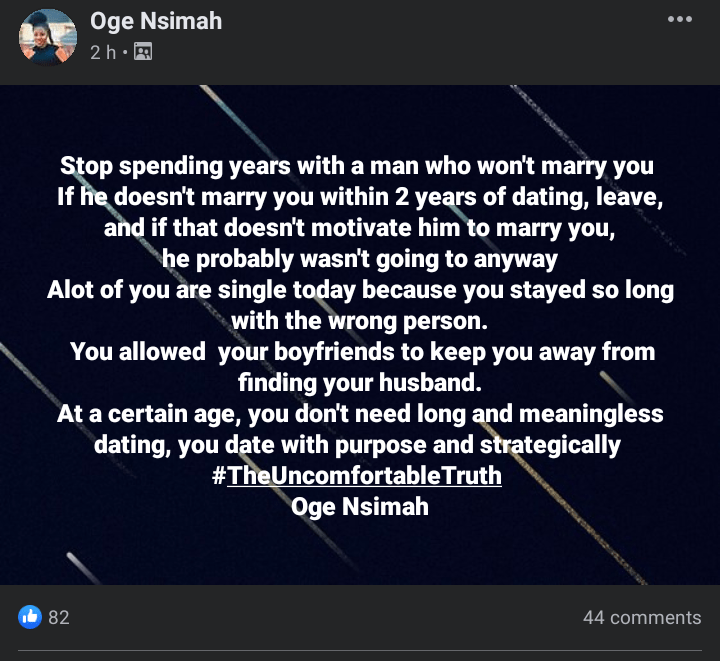This screenshot has width=720, height=661.
Task: View the 44 comments on the post
Action: [642, 617]
